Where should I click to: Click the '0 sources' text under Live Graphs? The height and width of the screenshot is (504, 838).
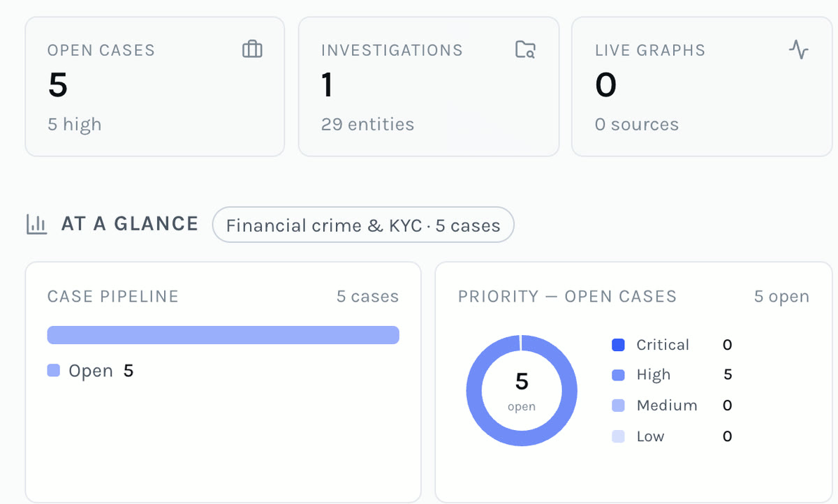637,125
